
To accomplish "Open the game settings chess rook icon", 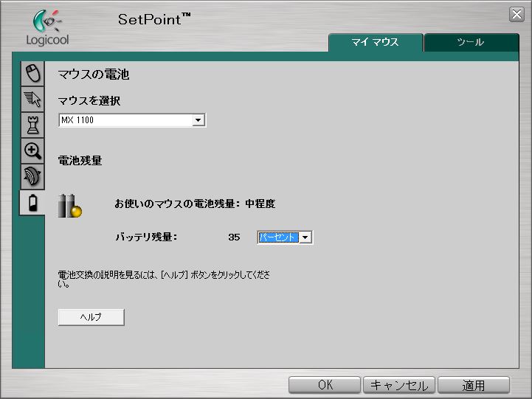I will coord(32,125).
